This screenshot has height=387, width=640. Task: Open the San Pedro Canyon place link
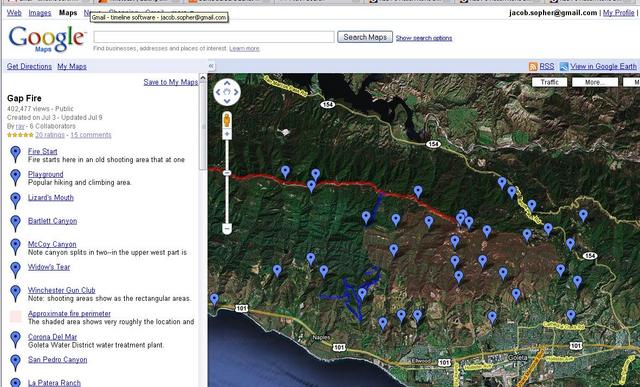pyautogui.click(x=57, y=360)
